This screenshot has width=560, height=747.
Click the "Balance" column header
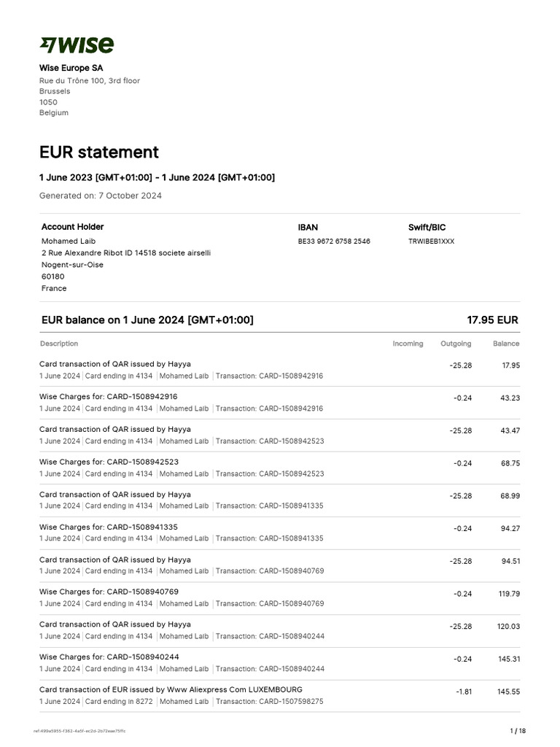tap(506, 344)
